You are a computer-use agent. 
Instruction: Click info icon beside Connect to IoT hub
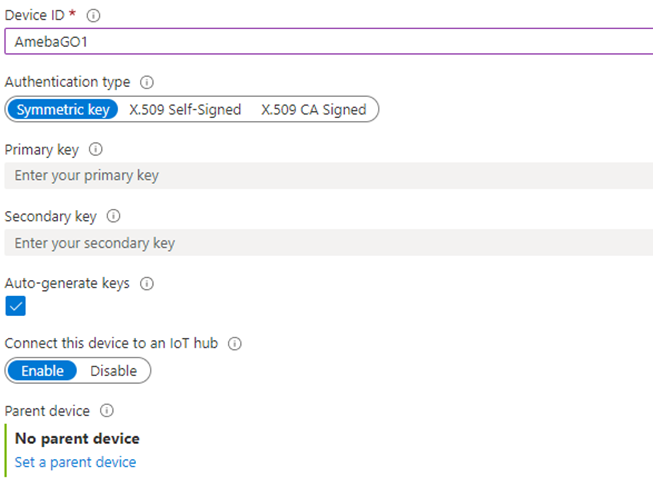pos(234,344)
